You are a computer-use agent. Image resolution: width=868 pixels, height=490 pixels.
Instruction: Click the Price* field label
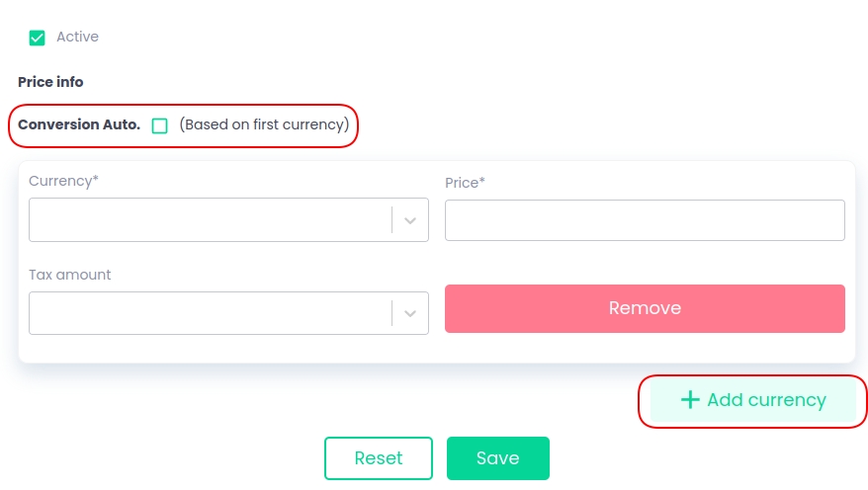pos(465,183)
